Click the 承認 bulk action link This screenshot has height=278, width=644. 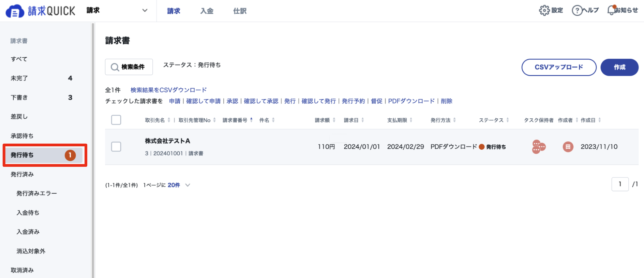click(232, 101)
